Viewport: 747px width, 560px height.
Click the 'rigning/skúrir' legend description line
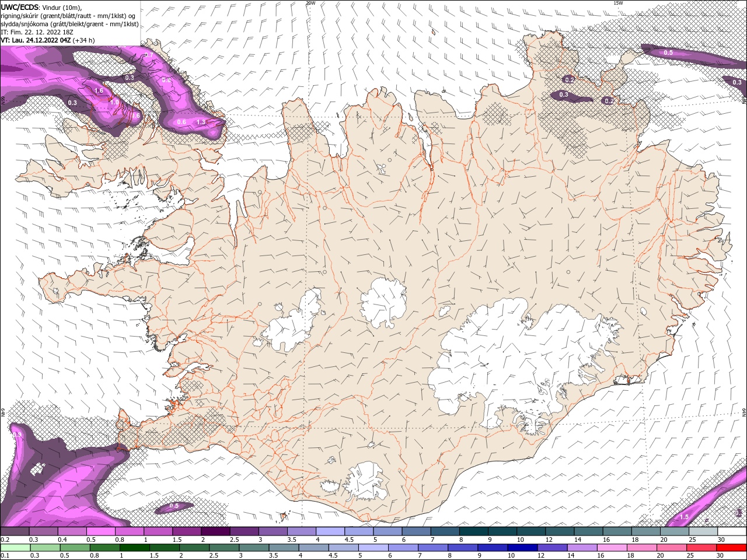[x=67, y=16]
